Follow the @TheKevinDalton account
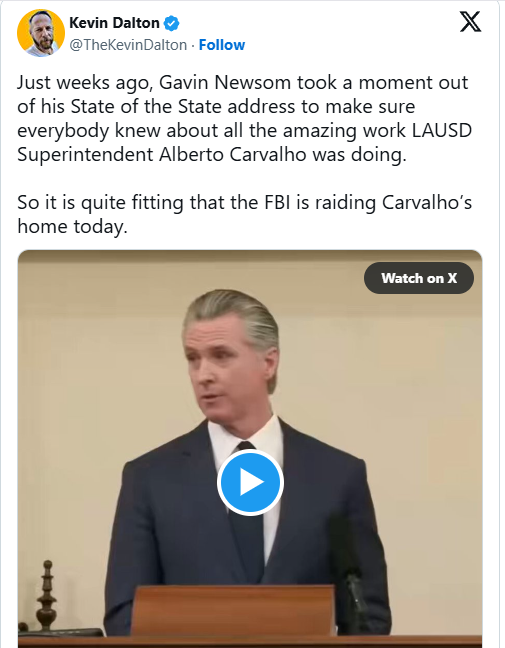Viewport: 505px width, 648px height. coord(222,45)
